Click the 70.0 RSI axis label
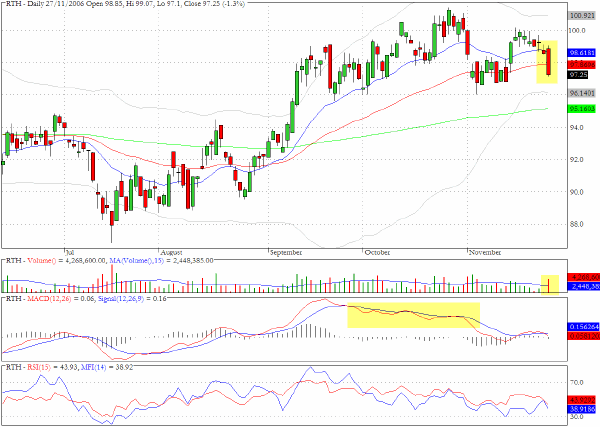Viewport: 600px width, 427px height. click(577, 382)
